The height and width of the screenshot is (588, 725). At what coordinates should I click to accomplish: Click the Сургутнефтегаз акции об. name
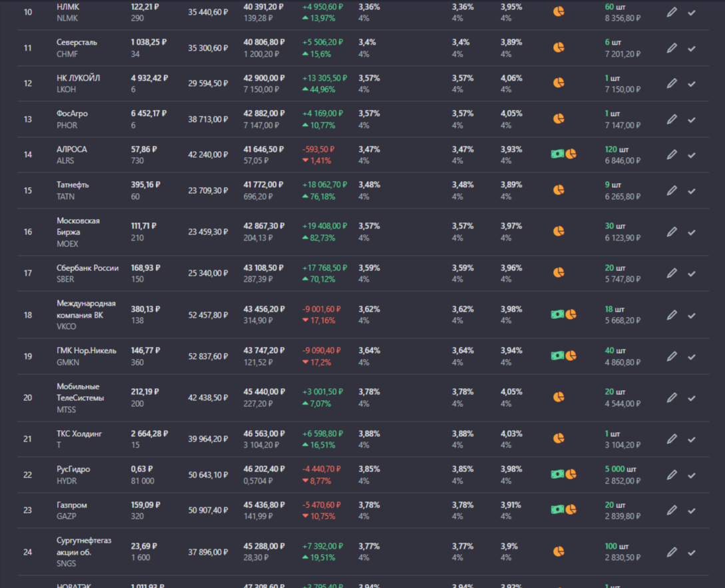84,546
